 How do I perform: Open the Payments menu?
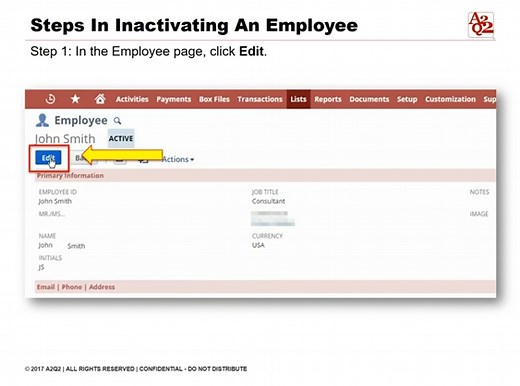tap(174, 99)
